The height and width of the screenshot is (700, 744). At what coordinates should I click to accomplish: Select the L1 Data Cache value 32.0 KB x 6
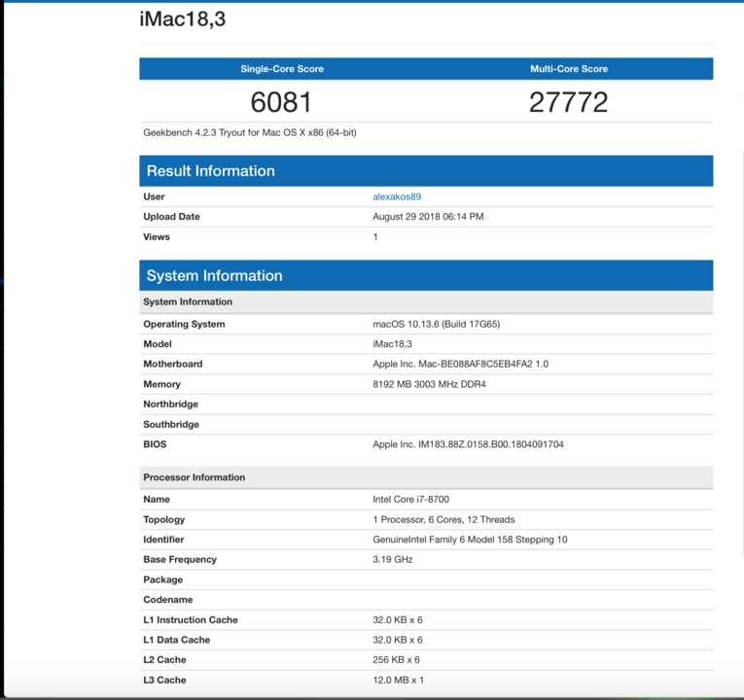(x=398, y=641)
